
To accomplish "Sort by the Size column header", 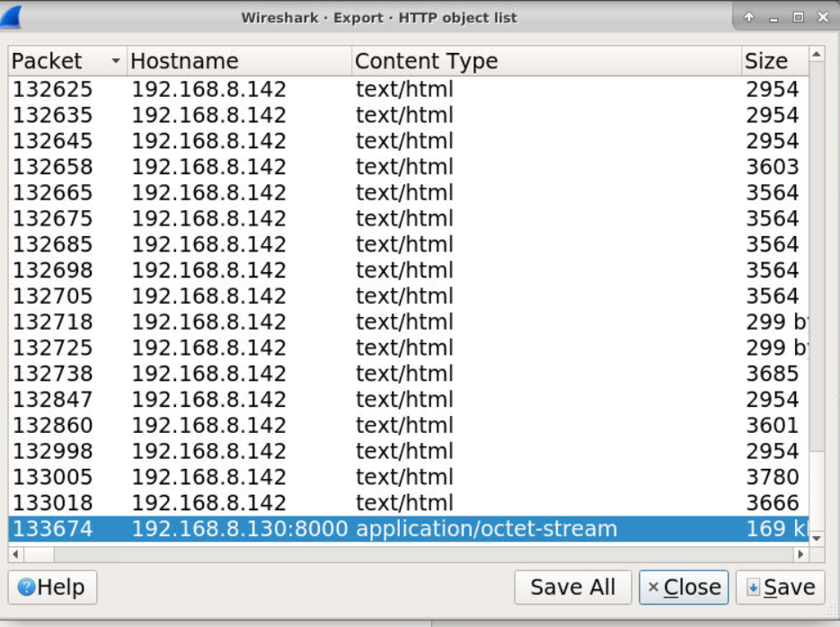I will tap(774, 61).
